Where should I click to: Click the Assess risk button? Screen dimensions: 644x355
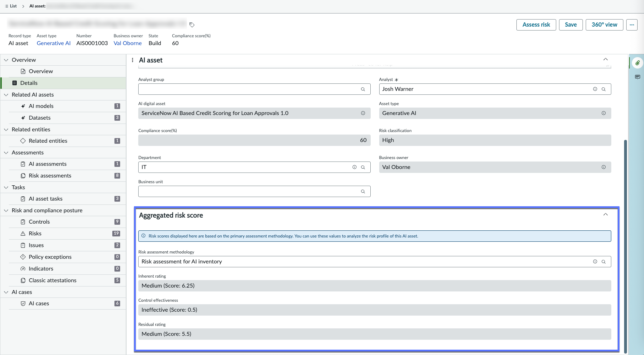pyautogui.click(x=536, y=25)
